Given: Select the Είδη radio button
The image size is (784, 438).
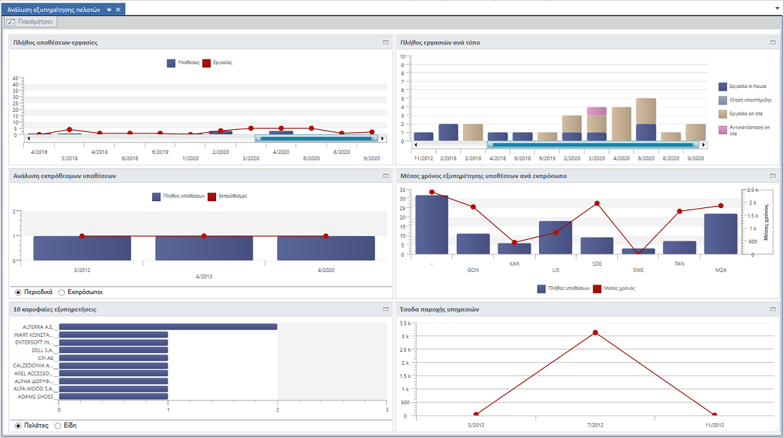Looking at the screenshot, I should pyautogui.click(x=58, y=426).
